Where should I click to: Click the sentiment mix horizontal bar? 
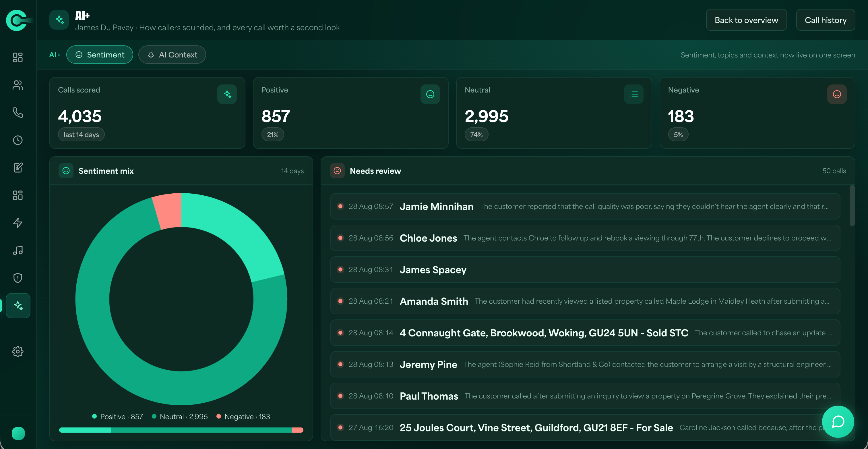(181, 430)
